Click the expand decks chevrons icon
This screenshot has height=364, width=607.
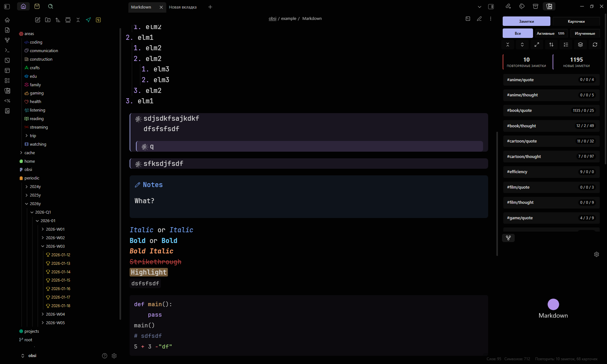(x=522, y=45)
